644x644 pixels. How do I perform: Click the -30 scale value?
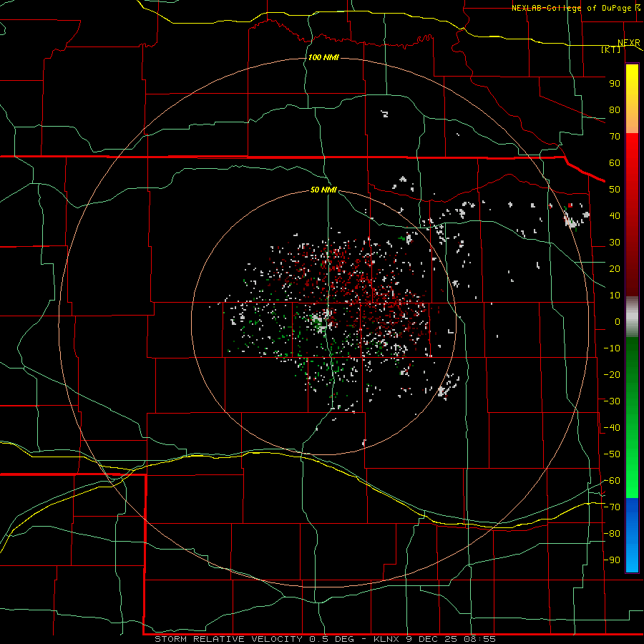coord(612,401)
